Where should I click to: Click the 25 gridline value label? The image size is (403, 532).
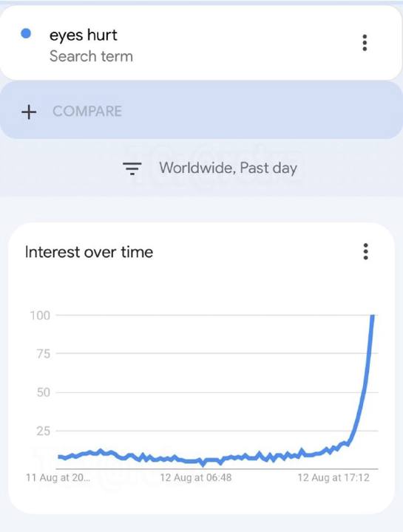(44, 432)
